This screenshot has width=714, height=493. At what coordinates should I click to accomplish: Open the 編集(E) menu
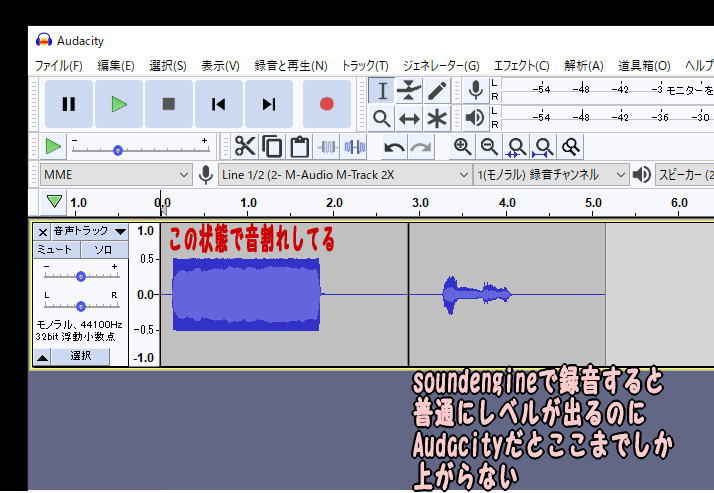tap(116, 66)
